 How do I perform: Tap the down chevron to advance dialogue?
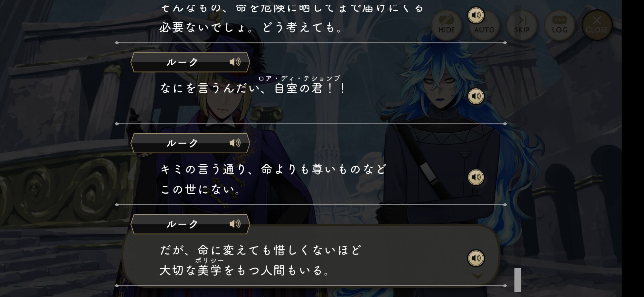[478, 276]
